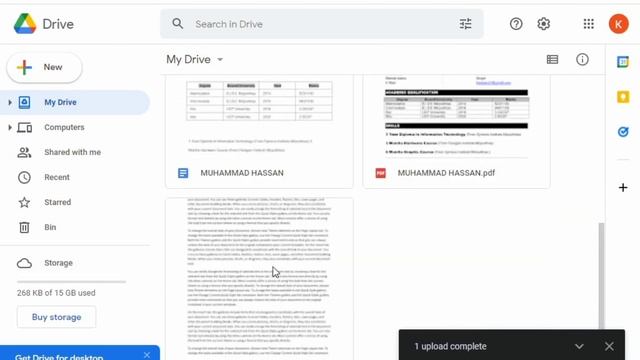The width and height of the screenshot is (640, 360).
Task: Click 1 upload complete text
Action: click(x=450, y=347)
